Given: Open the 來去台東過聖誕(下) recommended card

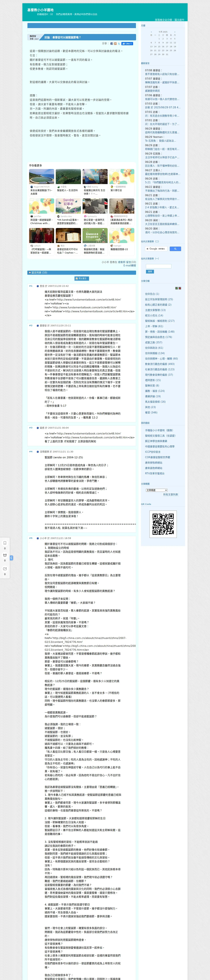Looking at the screenshot, I should pyautogui.click(x=41, y=183).
